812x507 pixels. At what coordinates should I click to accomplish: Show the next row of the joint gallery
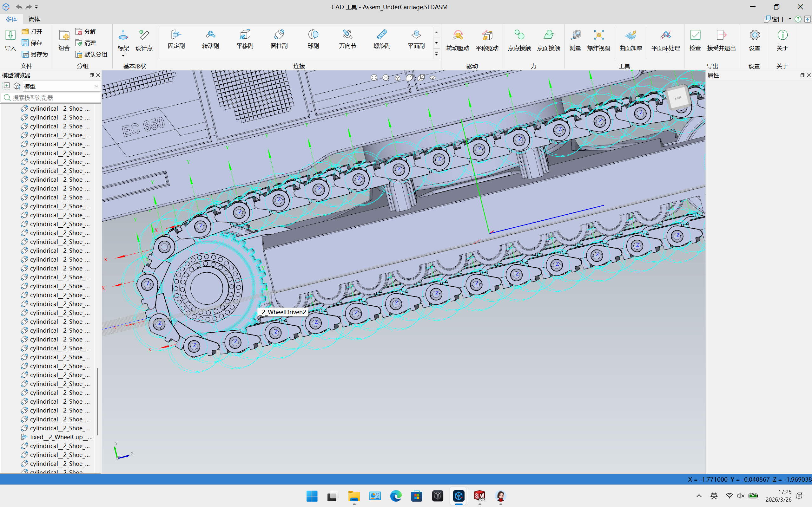(x=436, y=43)
